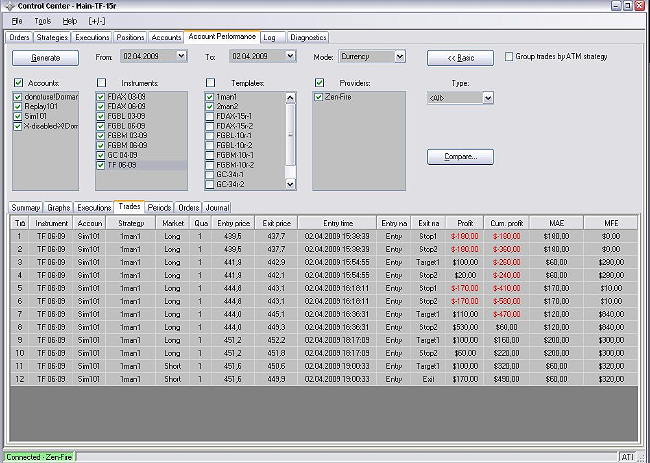Click the ATI indicator in status bar
Image resolution: width=650 pixels, height=463 pixels.
pyautogui.click(x=627, y=457)
